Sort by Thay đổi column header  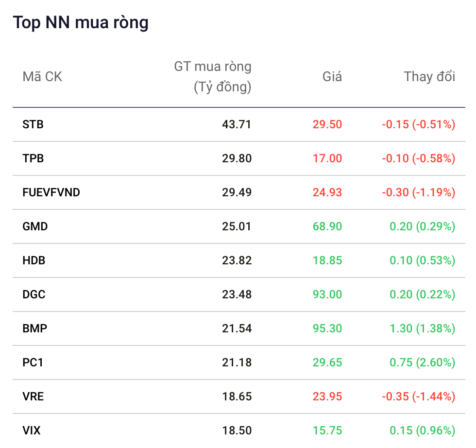[x=429, y=77]
